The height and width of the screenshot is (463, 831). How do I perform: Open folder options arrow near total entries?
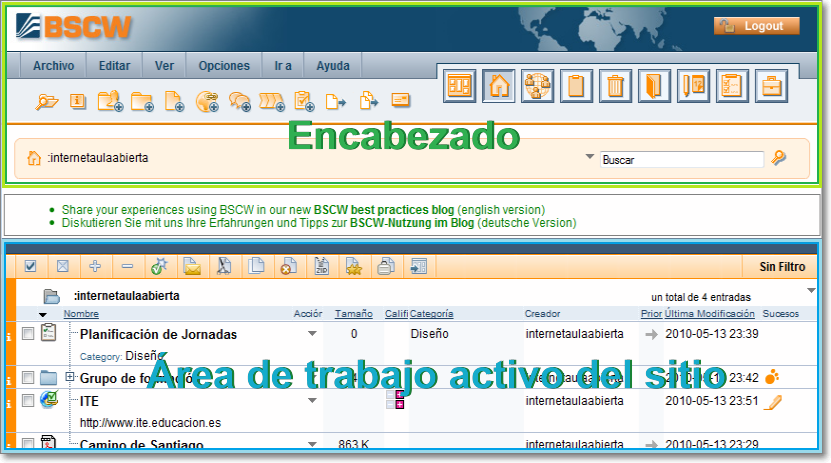[811, 290]
